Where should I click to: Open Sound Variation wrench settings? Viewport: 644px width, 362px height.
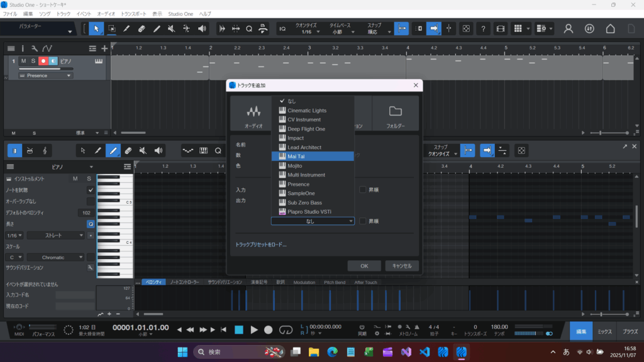(91, 268)
